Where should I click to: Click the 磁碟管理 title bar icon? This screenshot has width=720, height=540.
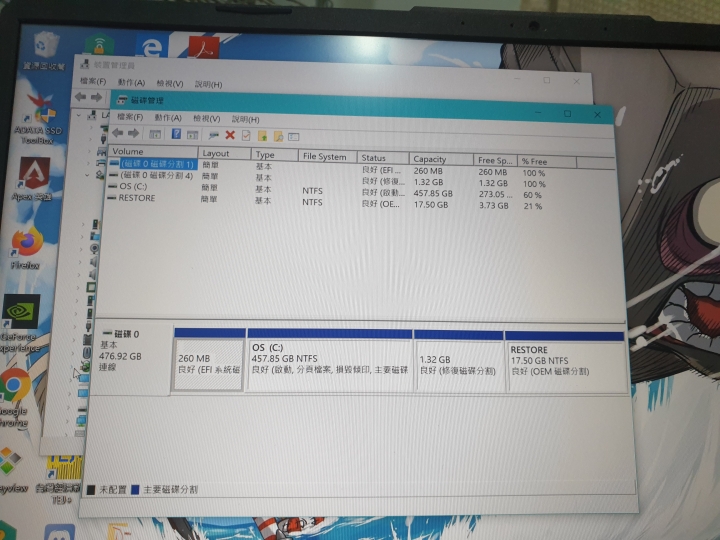click(x=122, y=100)
